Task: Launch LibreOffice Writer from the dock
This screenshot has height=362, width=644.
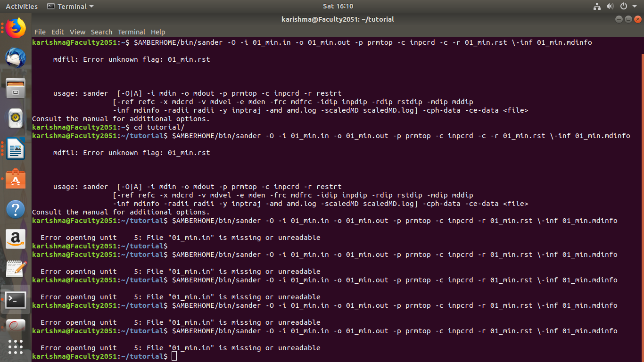Action: tap(16, 149)
